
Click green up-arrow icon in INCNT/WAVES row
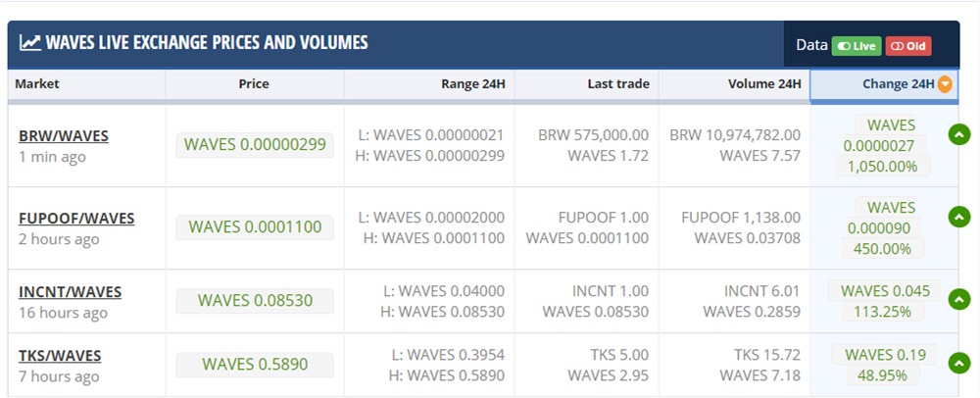tap(958, 299)
